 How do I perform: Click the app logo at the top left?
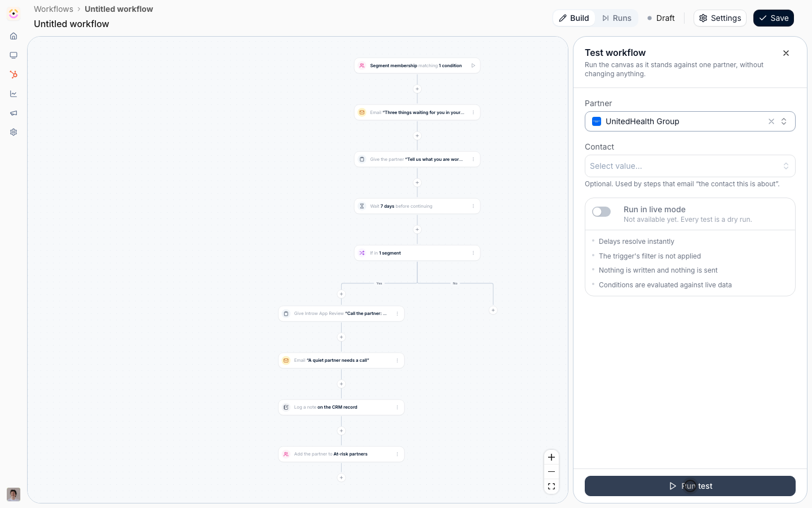point(14,14)
